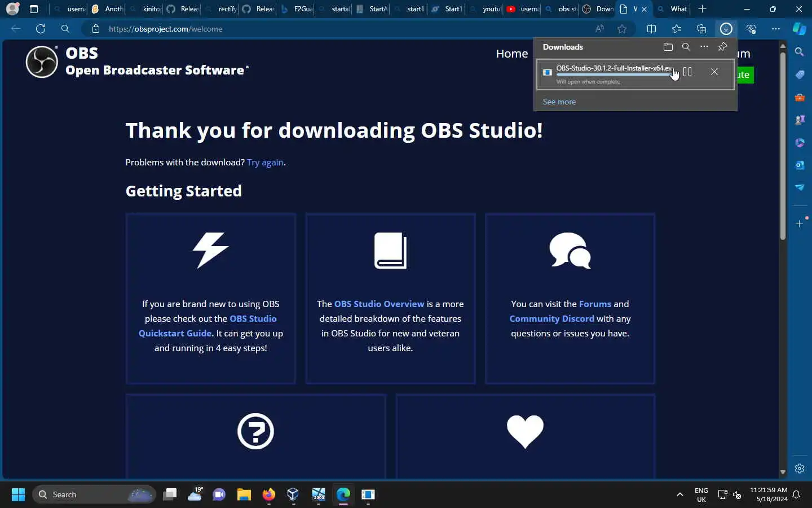Toggle the Downloads toolbar button
The height and width of the screenshot is (508, 812).
click(726, 29)
